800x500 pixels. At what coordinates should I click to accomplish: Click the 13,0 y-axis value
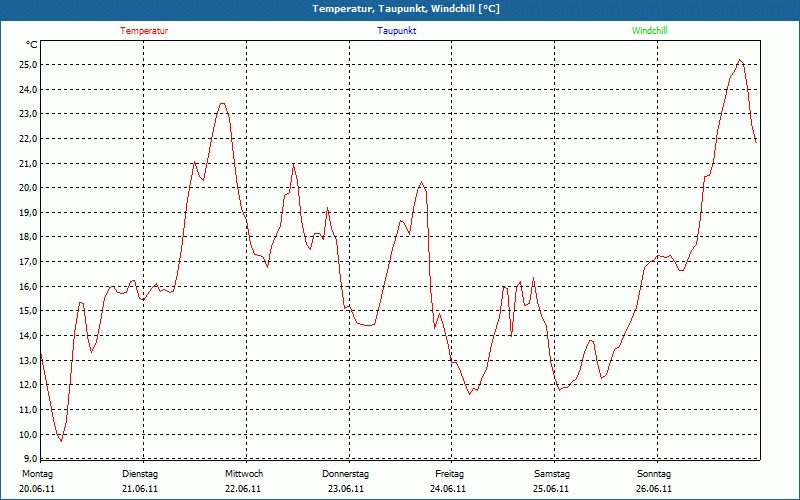[x=29, y=361]
